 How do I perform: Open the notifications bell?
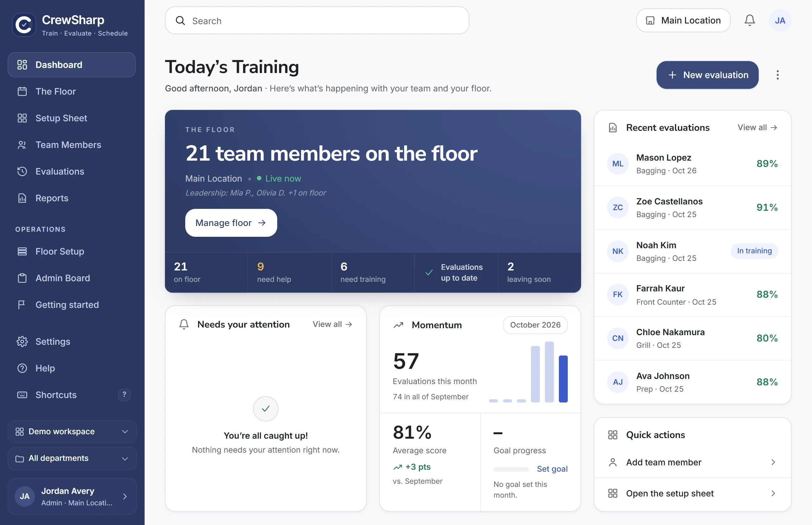tap(749, 20)
